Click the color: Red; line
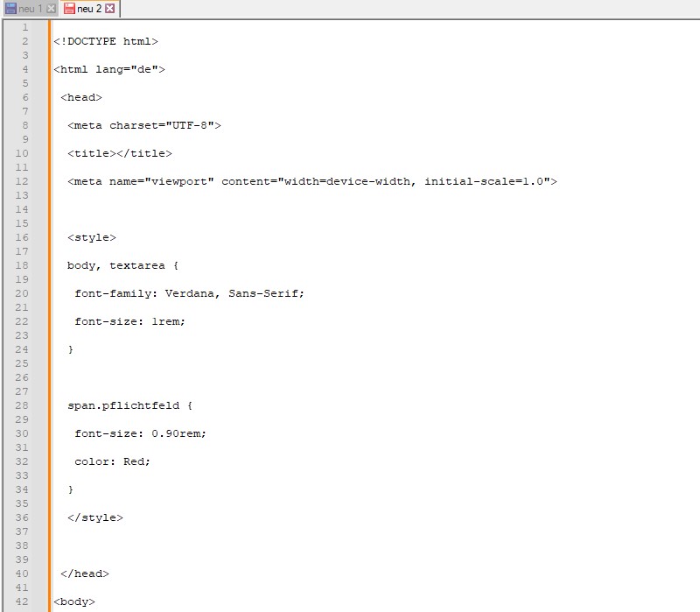This screenshot has width=700, height=612. coord(113,461)
